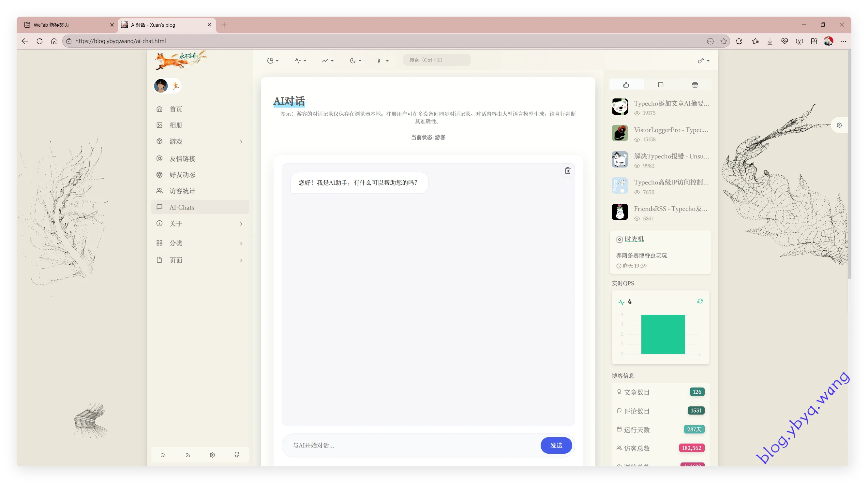Open Typecho添加文章AI摘要 article link
This screenshot has width=868, height=483.
click(671, 103)
